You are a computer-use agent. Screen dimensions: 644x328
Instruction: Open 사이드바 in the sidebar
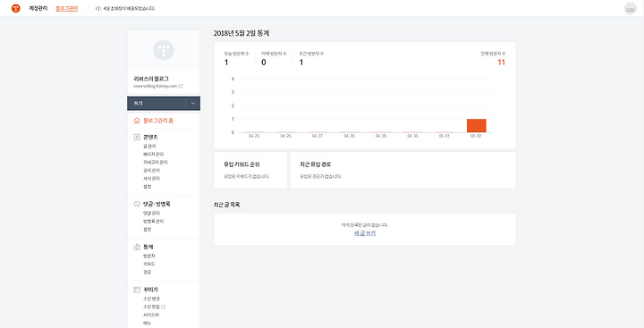click(x=151, y=315)
